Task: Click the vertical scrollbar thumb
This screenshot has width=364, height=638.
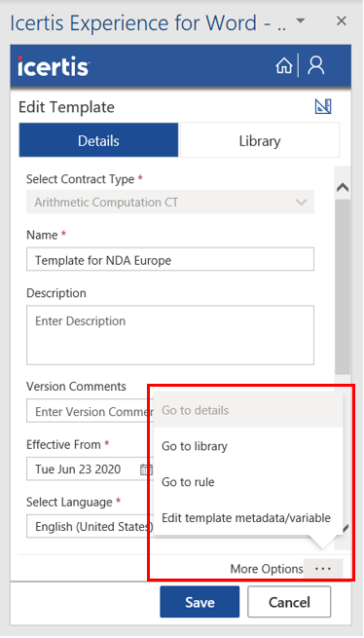Action: pos(343,286)
